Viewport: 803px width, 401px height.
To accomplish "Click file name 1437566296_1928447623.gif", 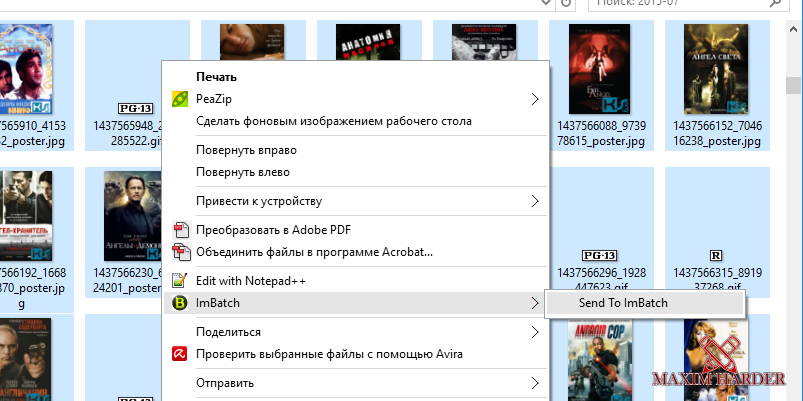I will (x=601, y=280).
